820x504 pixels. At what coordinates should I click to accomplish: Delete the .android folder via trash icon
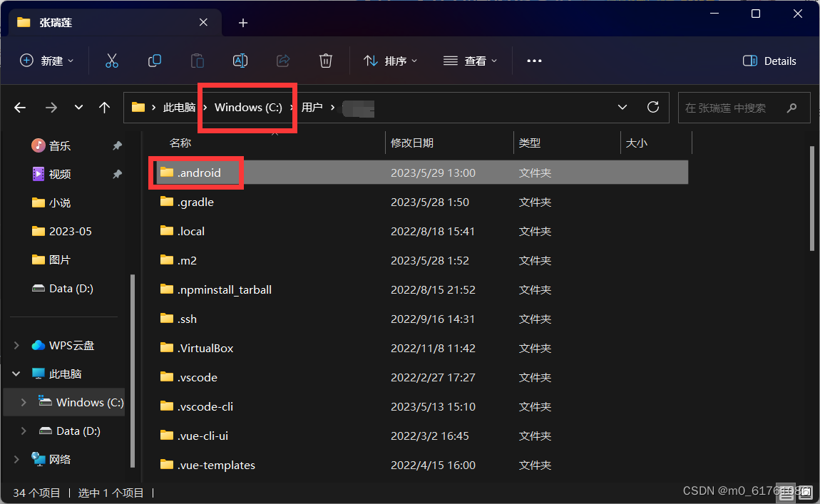point(326,61)
